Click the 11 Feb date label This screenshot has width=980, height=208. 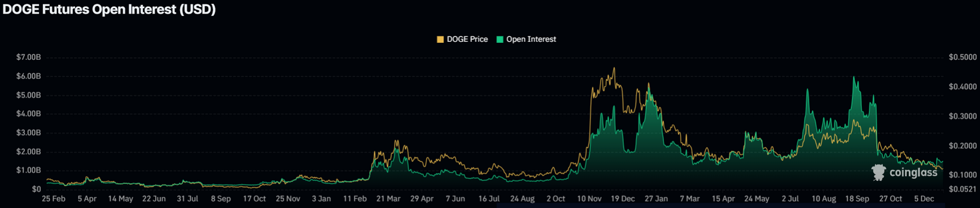coord(355,199)
